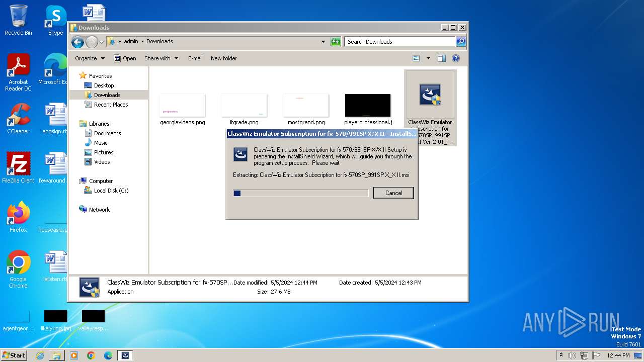Open Chrome from the taskbar

pos(91,355)
